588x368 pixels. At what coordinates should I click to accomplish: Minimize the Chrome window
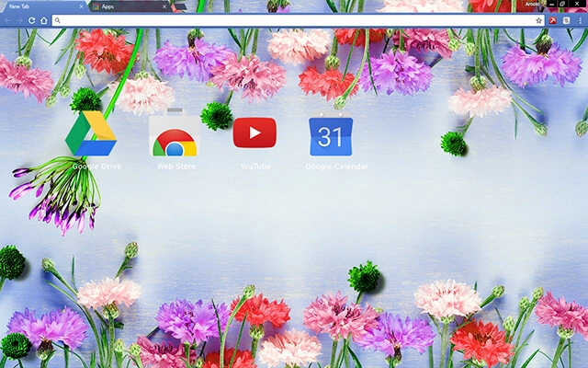point(551,4)
